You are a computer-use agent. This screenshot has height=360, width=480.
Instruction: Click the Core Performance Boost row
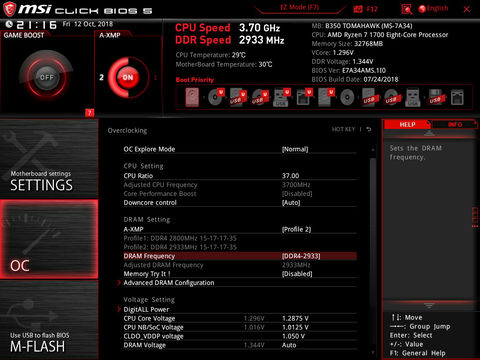(x=240, y=193)
